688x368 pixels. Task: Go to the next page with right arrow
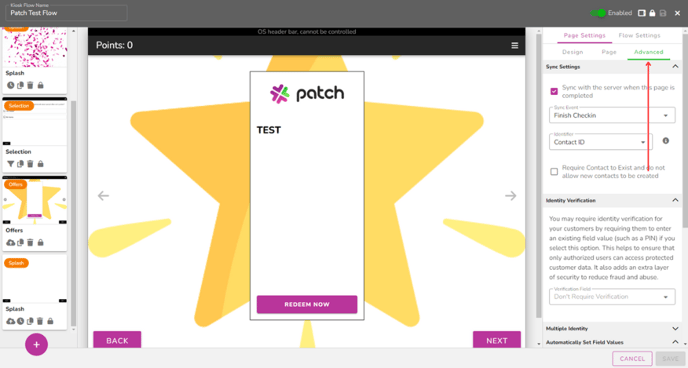pos(510,196)
